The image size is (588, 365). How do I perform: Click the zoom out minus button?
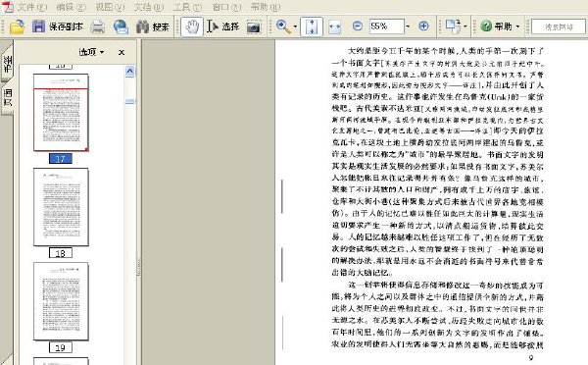coord(358,26)
